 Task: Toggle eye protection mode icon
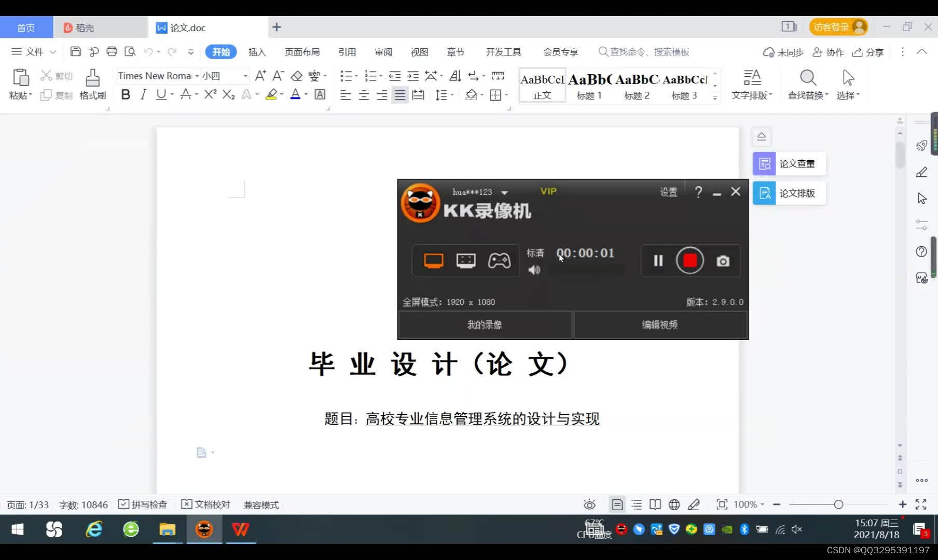click(x=589, y=505)
